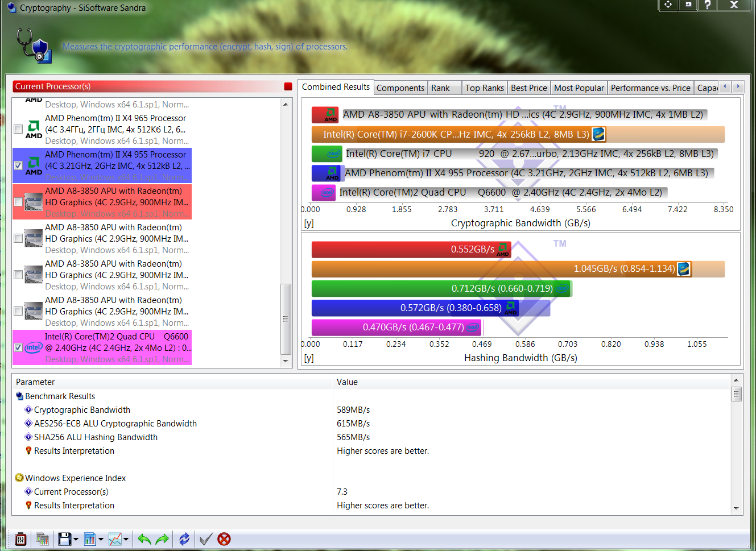The height and width of the screenshot is (551, 756).
Task: Click the floppy disk save icon
Action: (65, 538)
